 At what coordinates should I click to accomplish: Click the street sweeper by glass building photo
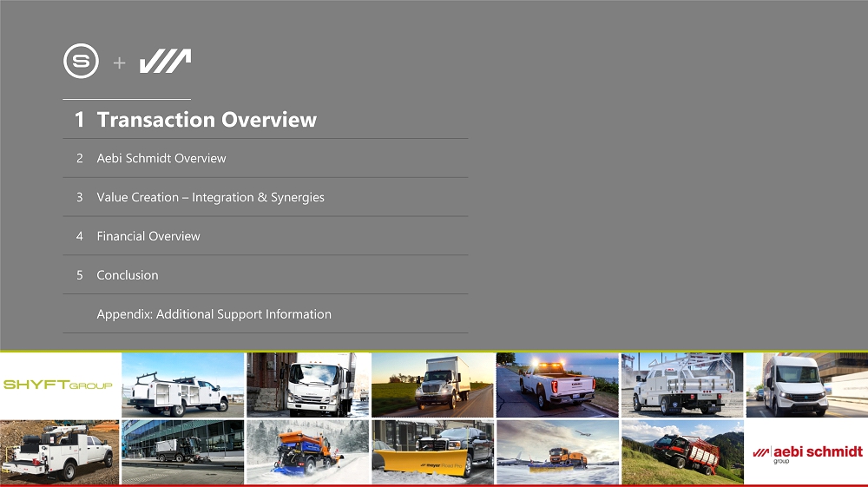tap(182, 451)
